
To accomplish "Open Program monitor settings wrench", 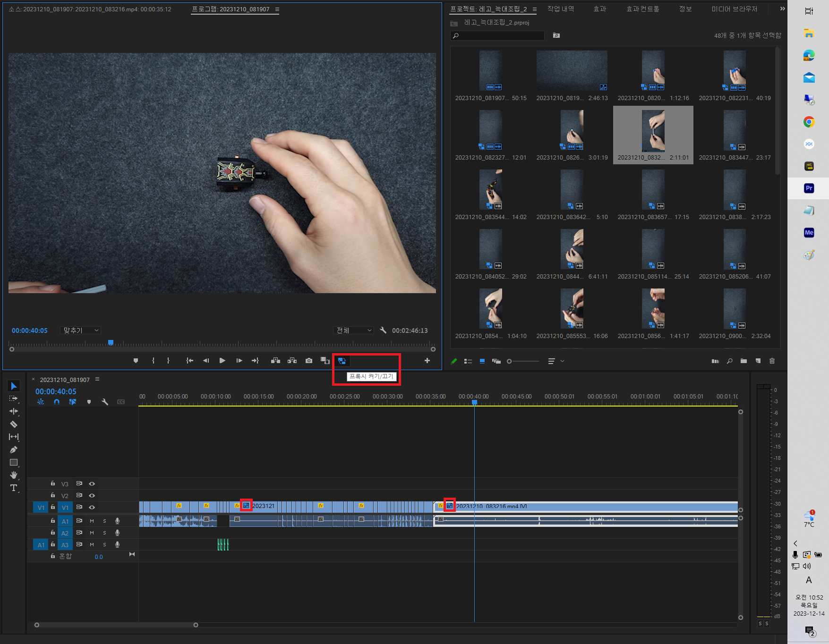I will (383, 330).
